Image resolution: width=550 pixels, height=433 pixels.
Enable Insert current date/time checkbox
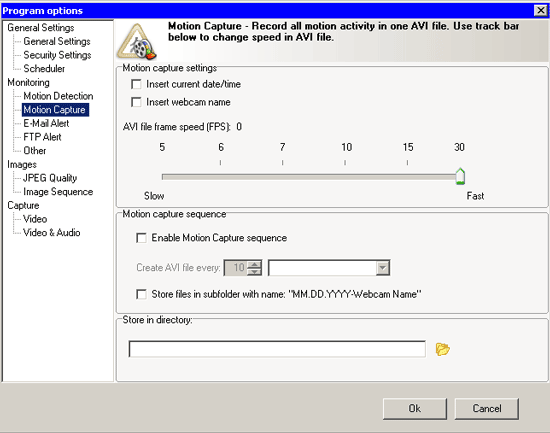pyautogui.click(x=136, y=84)
